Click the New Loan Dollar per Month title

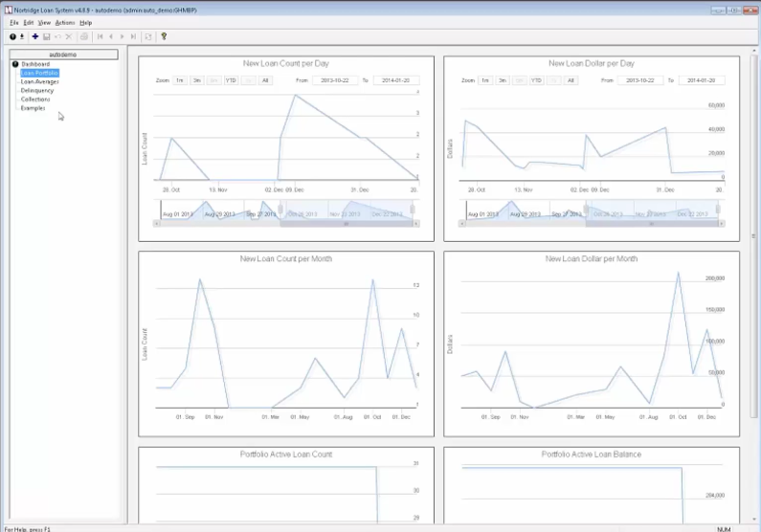[592, 259]
